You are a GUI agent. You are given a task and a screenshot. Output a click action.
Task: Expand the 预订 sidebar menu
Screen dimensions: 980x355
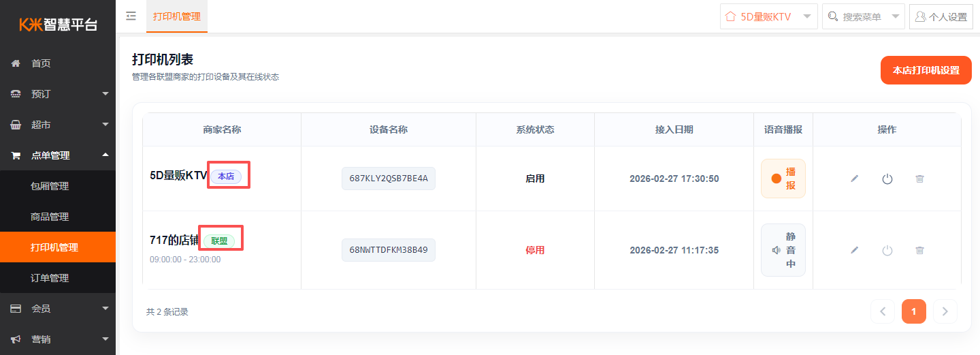[58, 94]
